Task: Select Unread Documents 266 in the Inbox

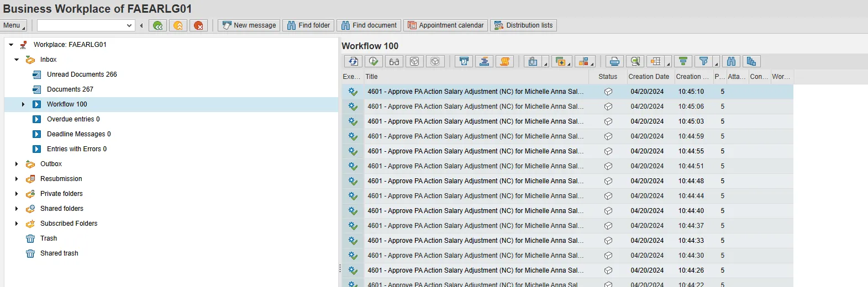Action: [82, 75]
